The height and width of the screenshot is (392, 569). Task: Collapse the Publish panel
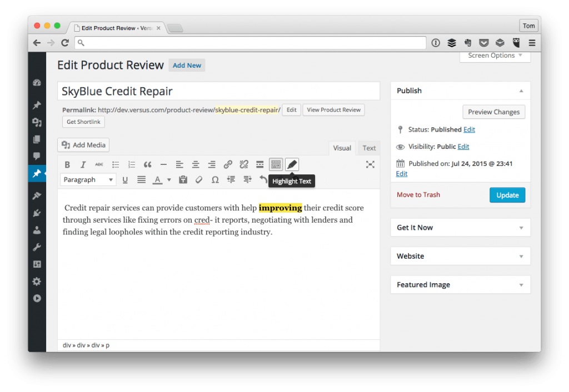pyautogui.click(x=521, y=91)
